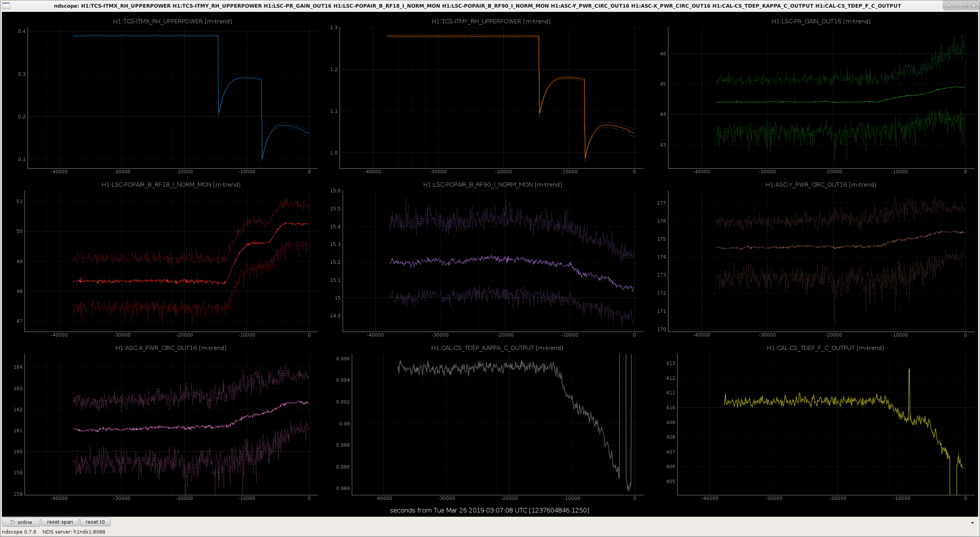Click the blue ITMX ring heater trace plot
This screenshot has width=980, height=537.
(x=173, y=98)
